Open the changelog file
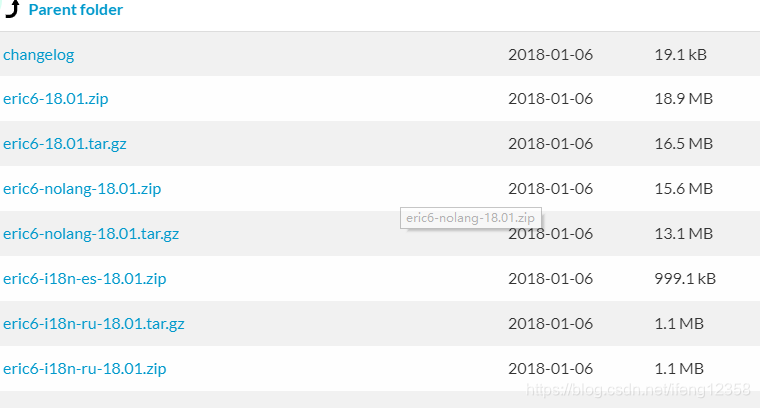Screen dimensions: 760x408 click(39, 55)
